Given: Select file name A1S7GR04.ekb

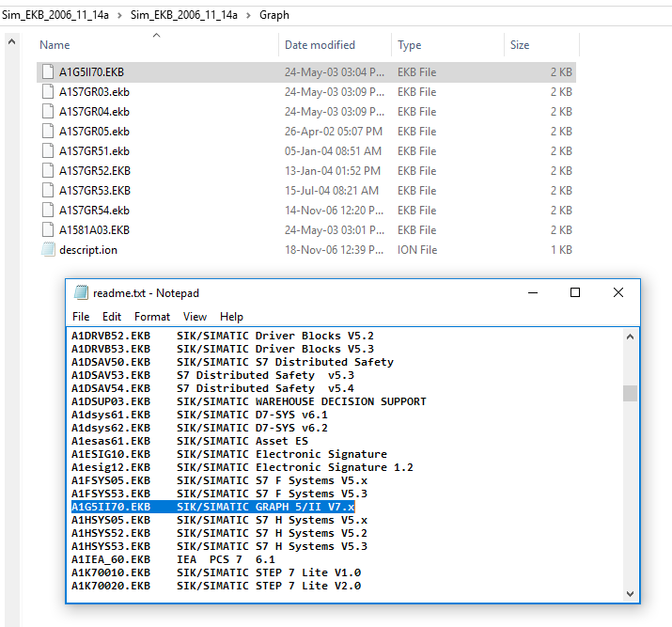Looking at the screenshot, I should click(94, 112).
